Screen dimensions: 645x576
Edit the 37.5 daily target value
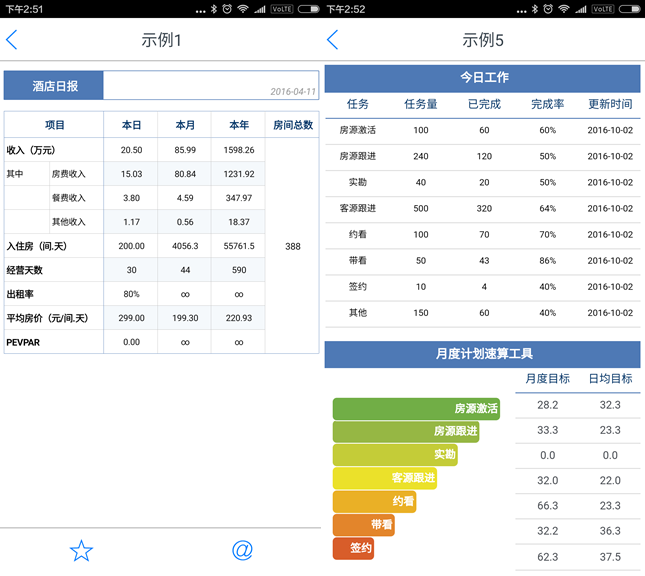point(610,557)
